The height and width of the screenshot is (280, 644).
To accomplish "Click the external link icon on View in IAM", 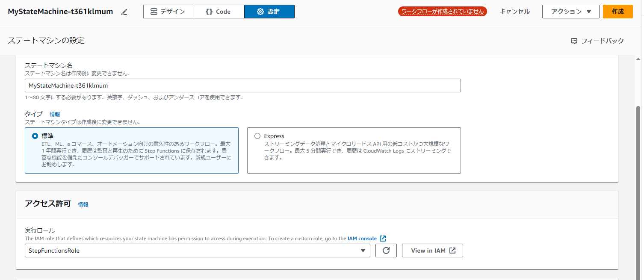I will tap(452, 251).
